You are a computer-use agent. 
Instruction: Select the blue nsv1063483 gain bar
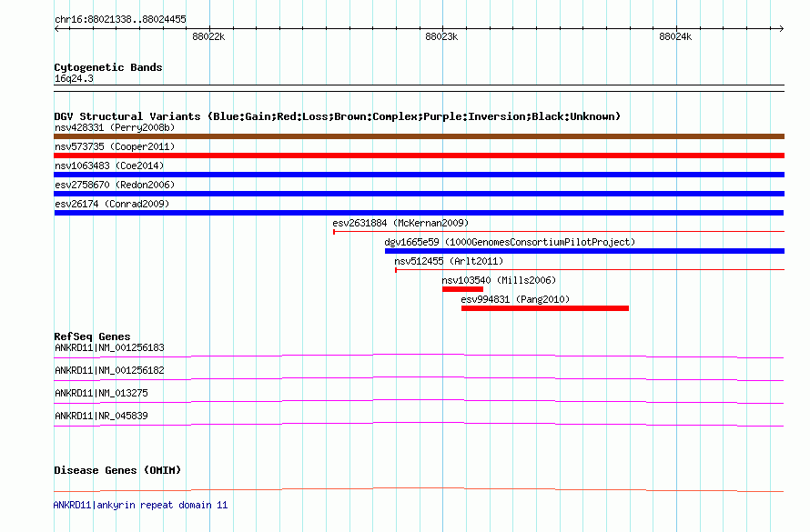[x=419, y=175]
